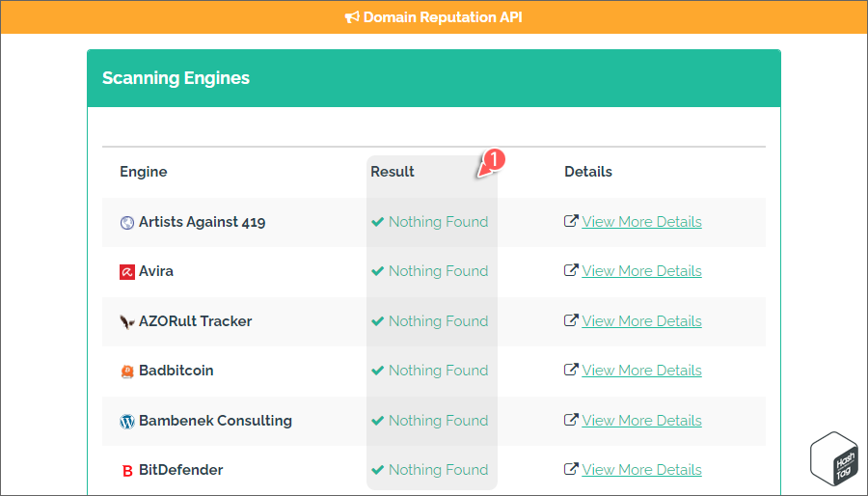Click checkmark icon in Artists Against 419 row
The width and height of the screenshot is (868, 496).
[377, 222]
